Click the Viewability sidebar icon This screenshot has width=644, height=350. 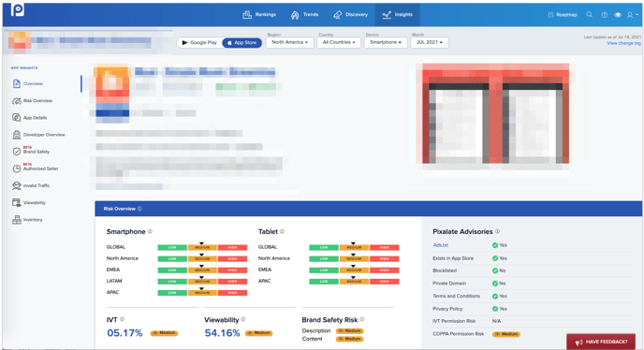pyautogui.click(x=17, y=202)
